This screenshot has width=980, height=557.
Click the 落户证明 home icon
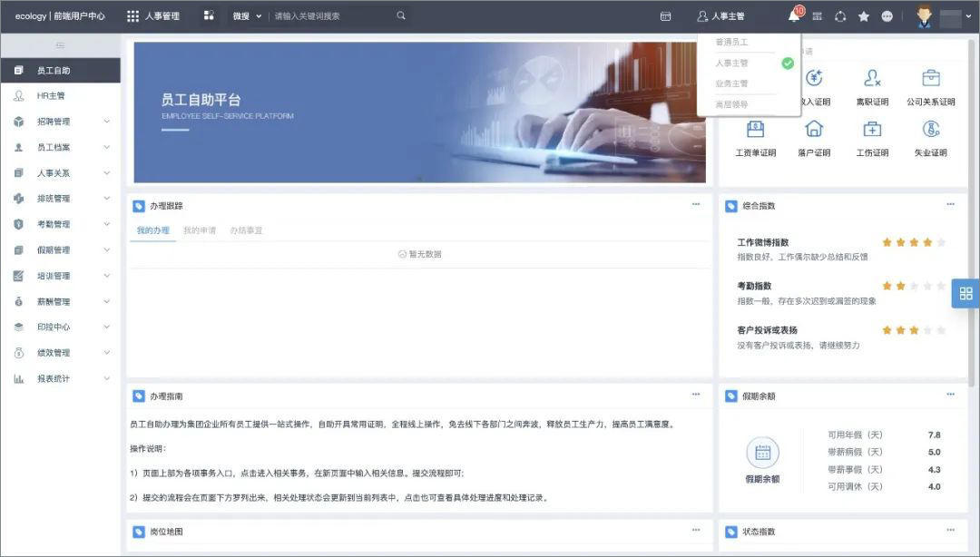[814, 132]
